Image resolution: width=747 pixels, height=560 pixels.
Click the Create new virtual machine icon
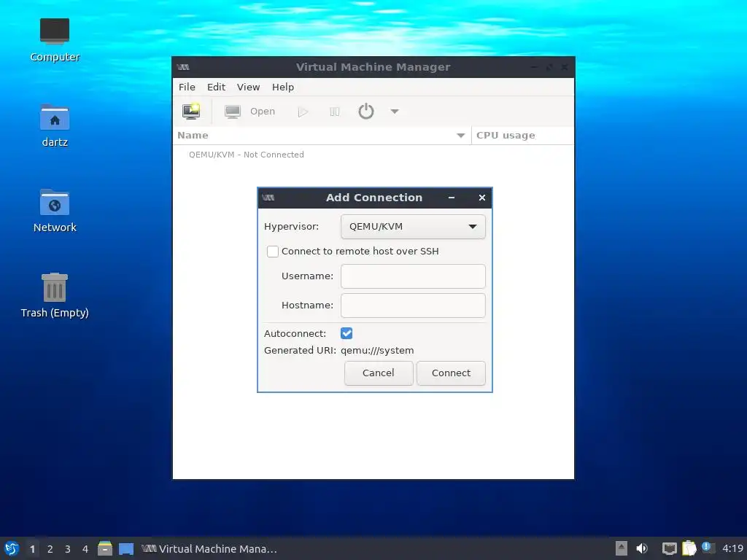coord(191,111)
